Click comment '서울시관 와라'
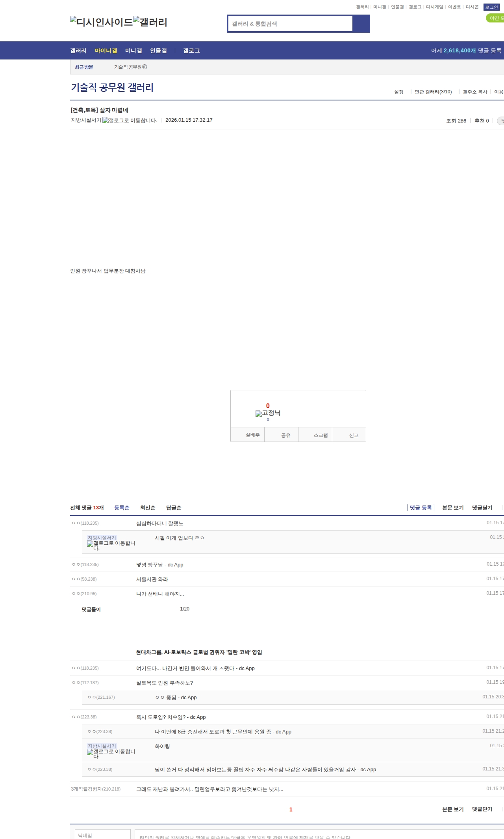The image size is (504, 839). (x=152, y=579)
